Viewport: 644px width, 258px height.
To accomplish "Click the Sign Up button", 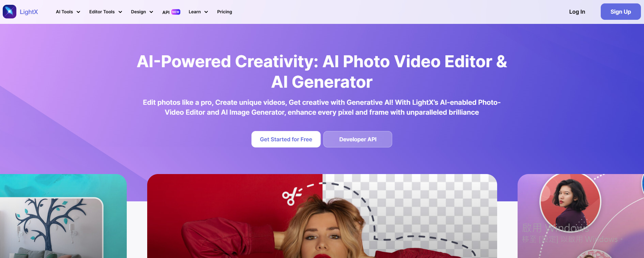I will pos(620,12).
